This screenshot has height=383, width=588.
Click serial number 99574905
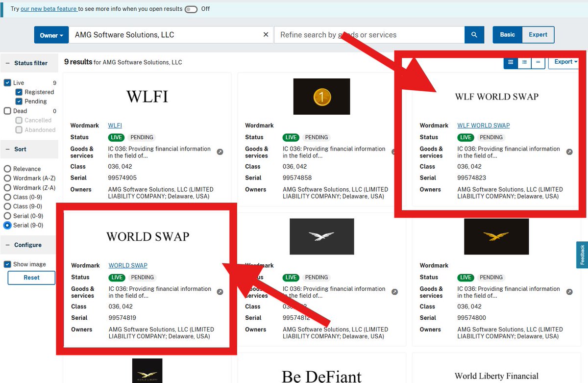point(122,178)
